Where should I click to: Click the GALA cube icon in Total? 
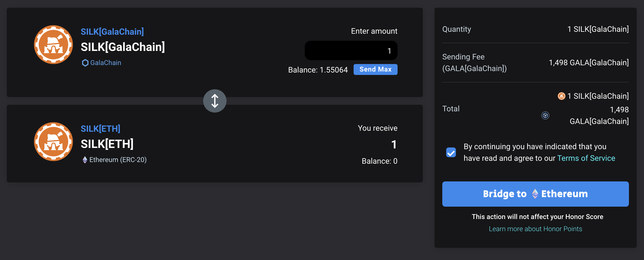pyautogui.click(x=545, y=115)
